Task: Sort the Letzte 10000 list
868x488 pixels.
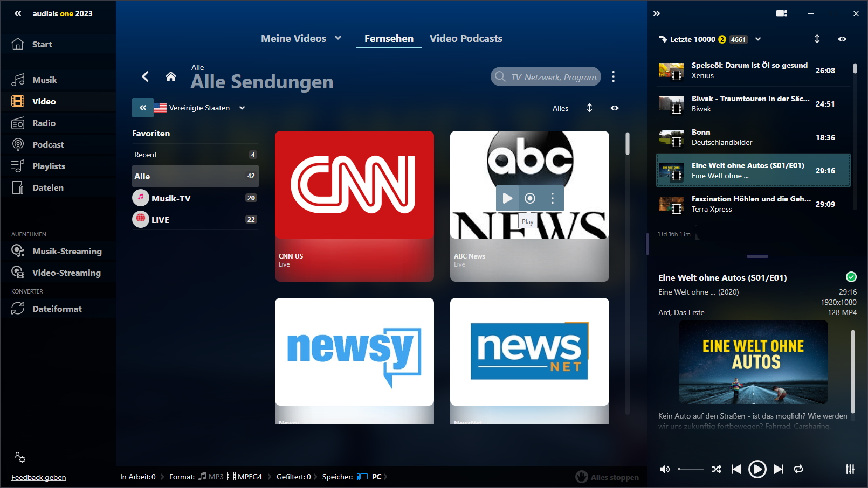Action: point(817,39)
